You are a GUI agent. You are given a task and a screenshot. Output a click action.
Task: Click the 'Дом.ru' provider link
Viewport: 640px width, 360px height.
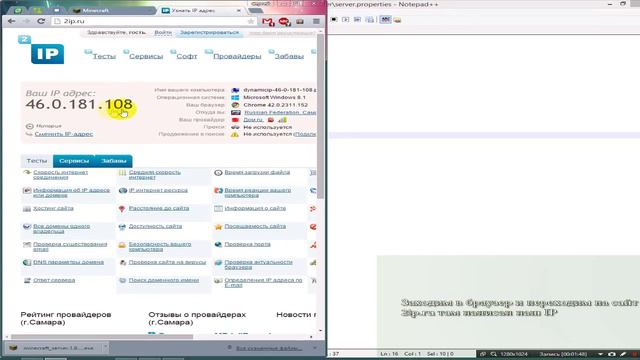point(253,120)
